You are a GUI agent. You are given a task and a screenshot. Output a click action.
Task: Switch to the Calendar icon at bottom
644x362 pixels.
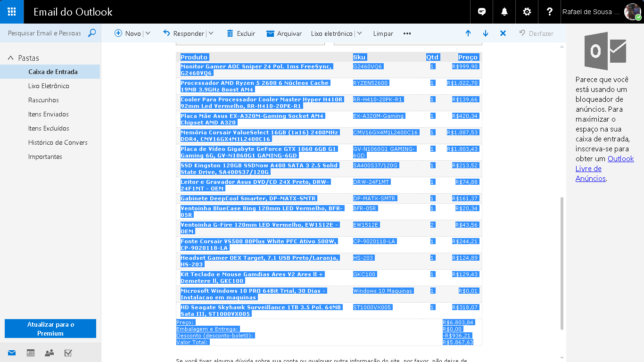pos(31,353)
